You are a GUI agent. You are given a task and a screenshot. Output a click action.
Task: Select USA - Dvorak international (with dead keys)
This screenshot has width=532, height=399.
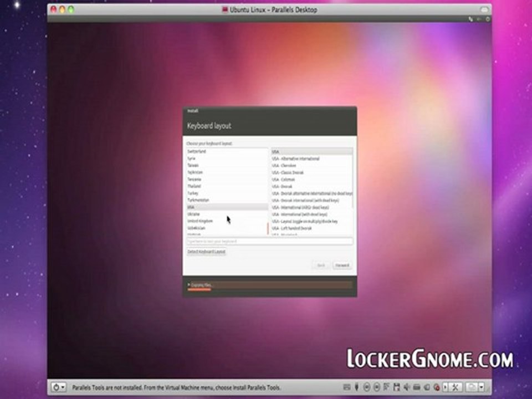(311, 201)
